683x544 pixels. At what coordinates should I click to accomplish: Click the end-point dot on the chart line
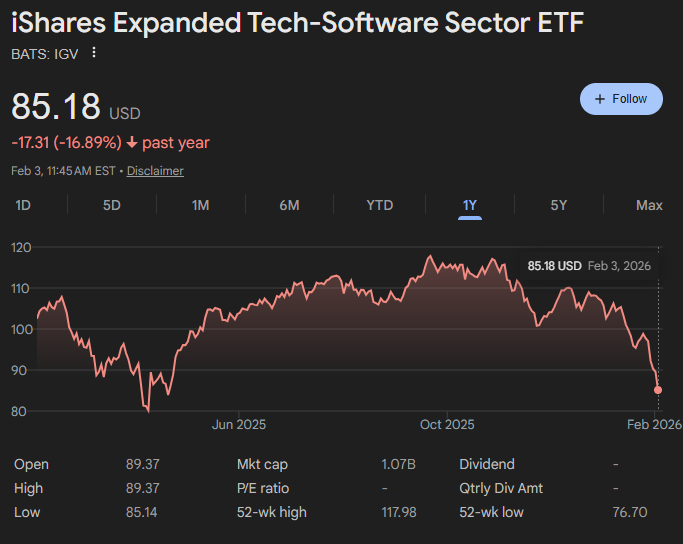tap(658, 390)
